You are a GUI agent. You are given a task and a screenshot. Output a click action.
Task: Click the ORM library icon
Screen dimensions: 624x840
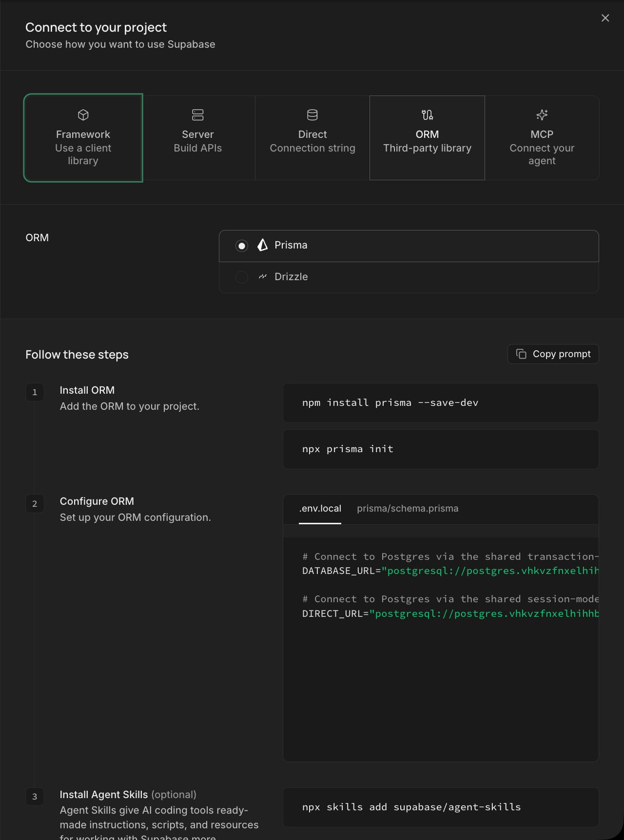[427, 115]
